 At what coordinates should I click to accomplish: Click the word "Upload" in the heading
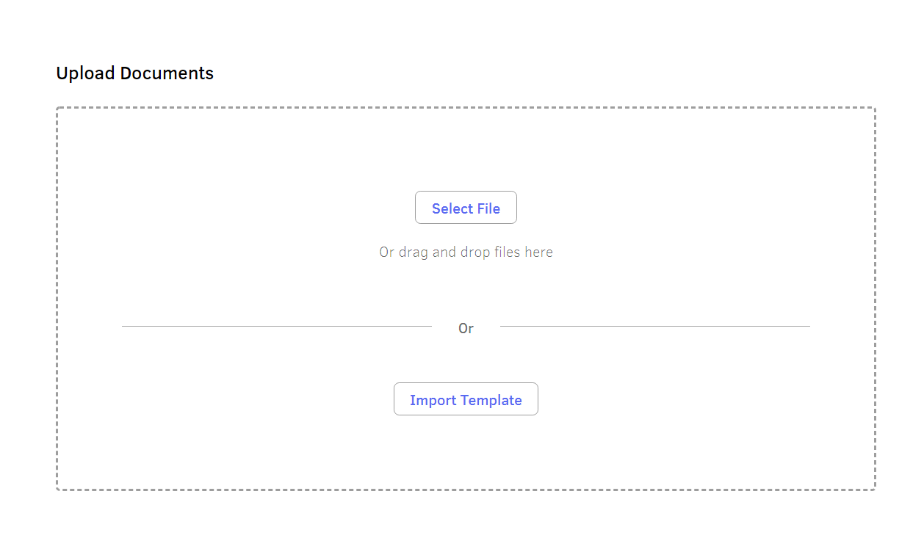86,74
